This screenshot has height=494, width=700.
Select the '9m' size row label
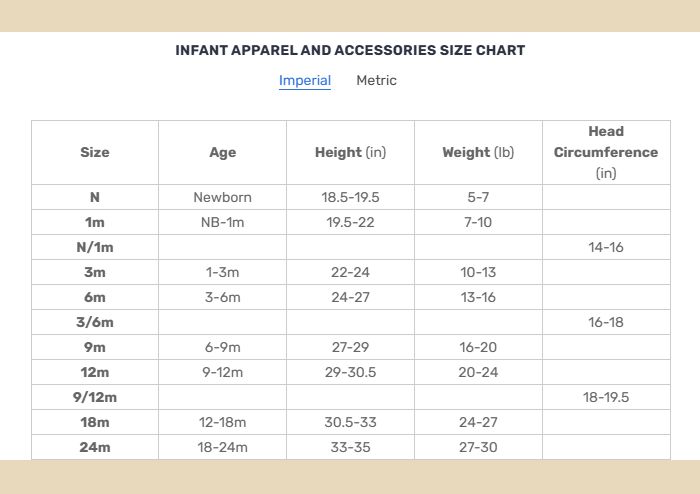tap(95, 347)
